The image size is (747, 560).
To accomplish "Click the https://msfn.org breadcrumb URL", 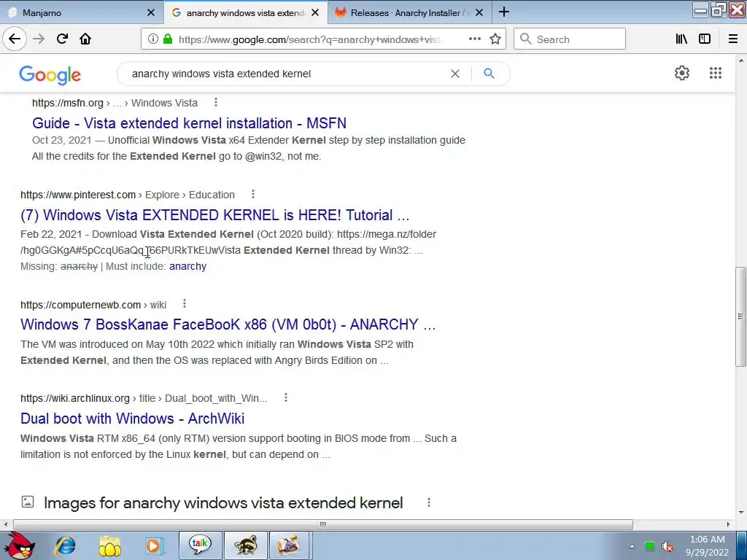I will point(68,103).
